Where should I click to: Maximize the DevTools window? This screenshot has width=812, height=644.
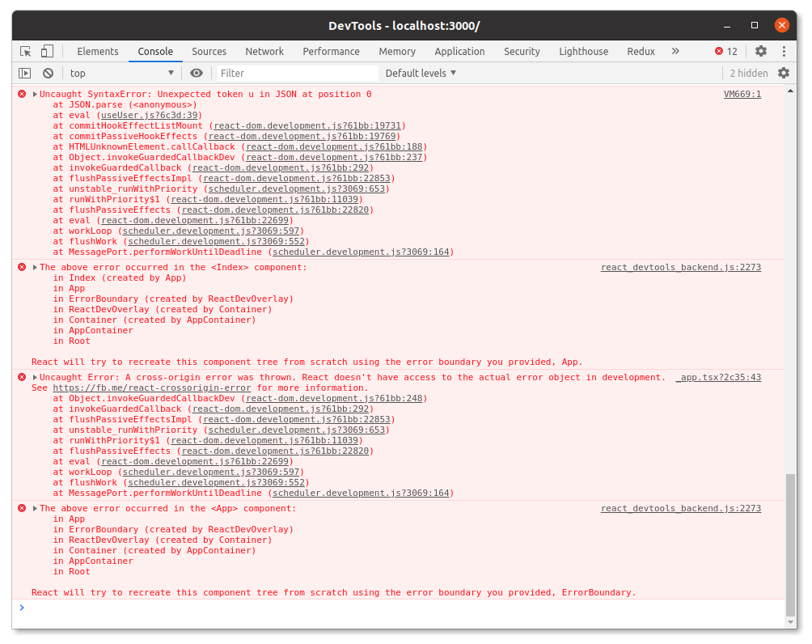(x=755, y=25)
